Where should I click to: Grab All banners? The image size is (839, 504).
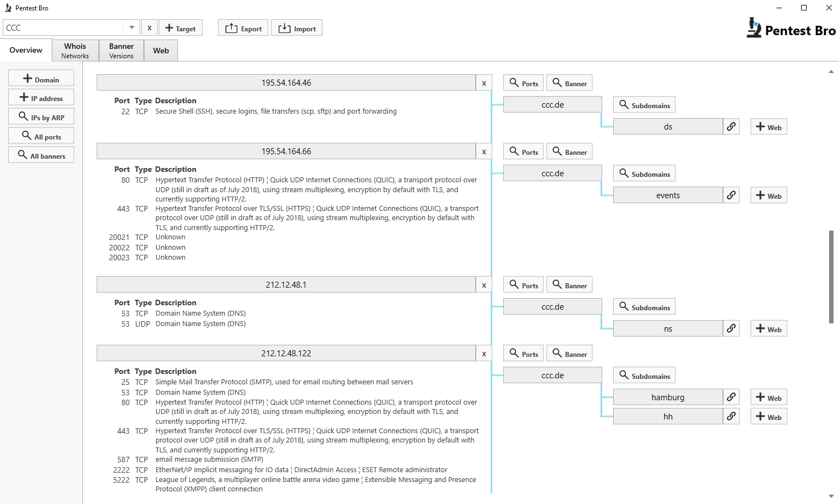tap(41, 155)
